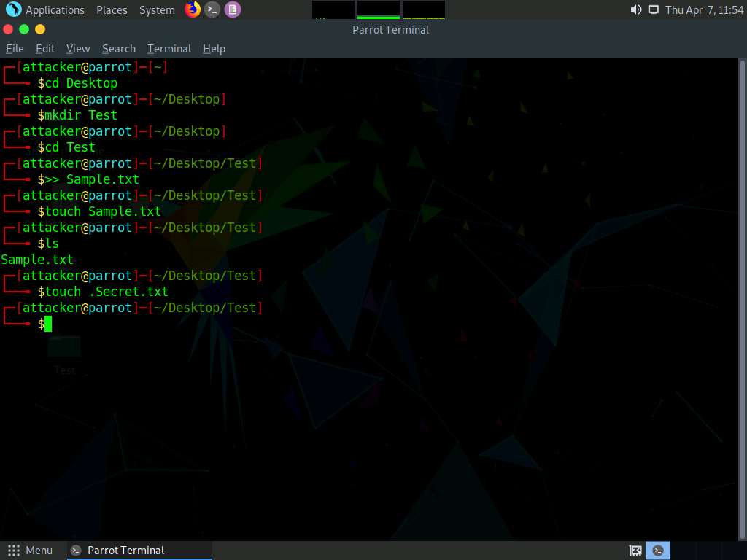Click the clock showing Thu Apr 7
The image size is (747, 560).
[x=704, y=10]
